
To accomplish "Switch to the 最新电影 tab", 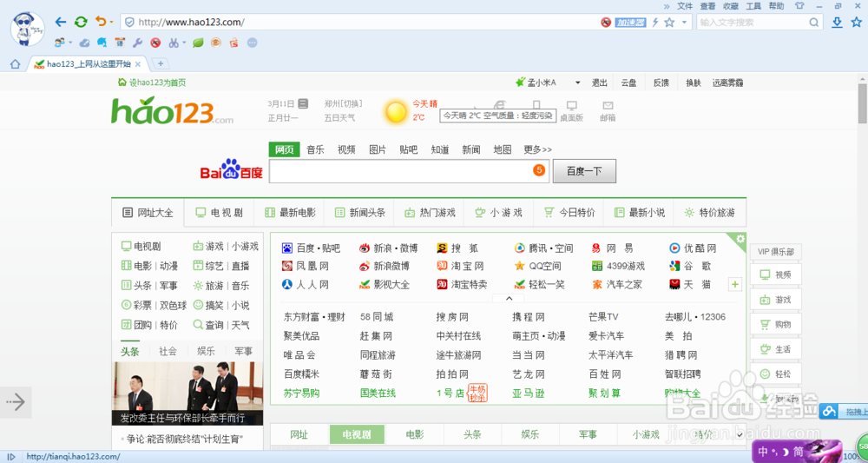I will point(290,213).
